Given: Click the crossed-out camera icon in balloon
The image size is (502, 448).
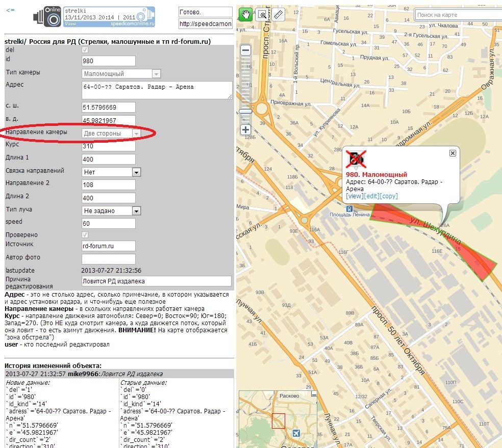Looking at the screenshot, I should tap(355, 160).
